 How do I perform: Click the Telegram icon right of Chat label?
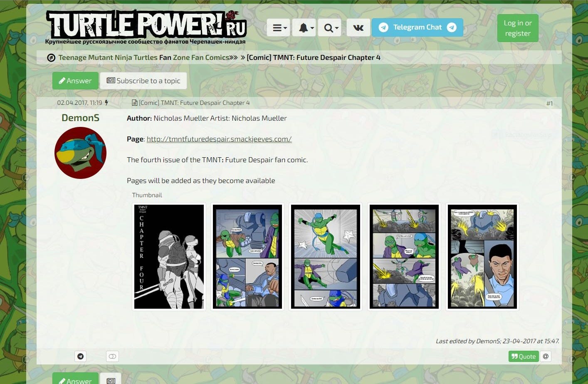[452, 27]
